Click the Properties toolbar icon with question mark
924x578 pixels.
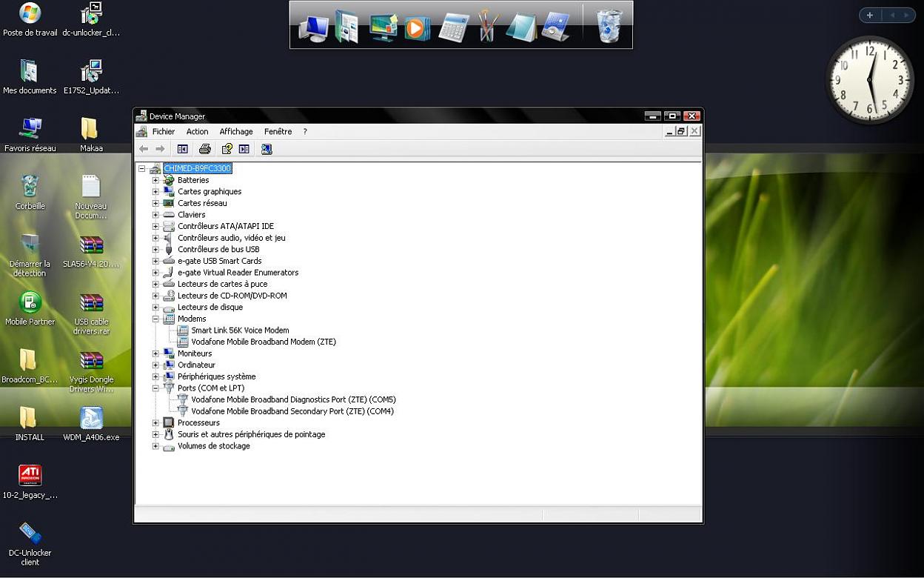coord(227,149)
